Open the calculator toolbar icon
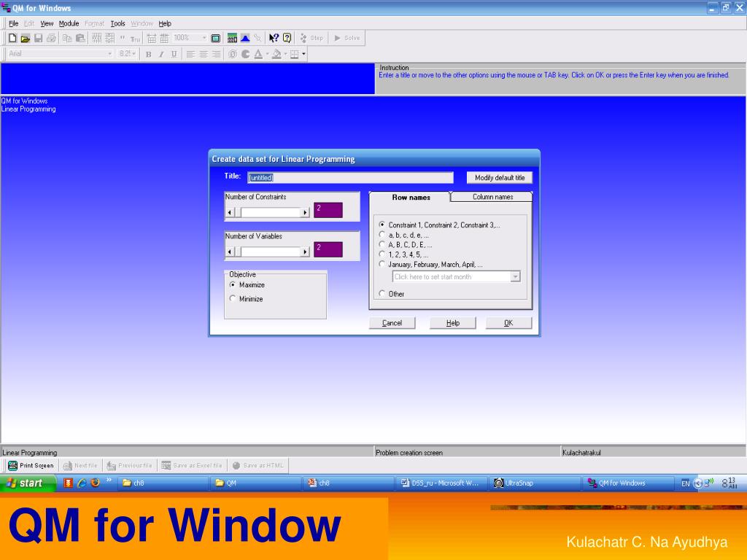Screen dimensions: 747x560 [232, 38]
